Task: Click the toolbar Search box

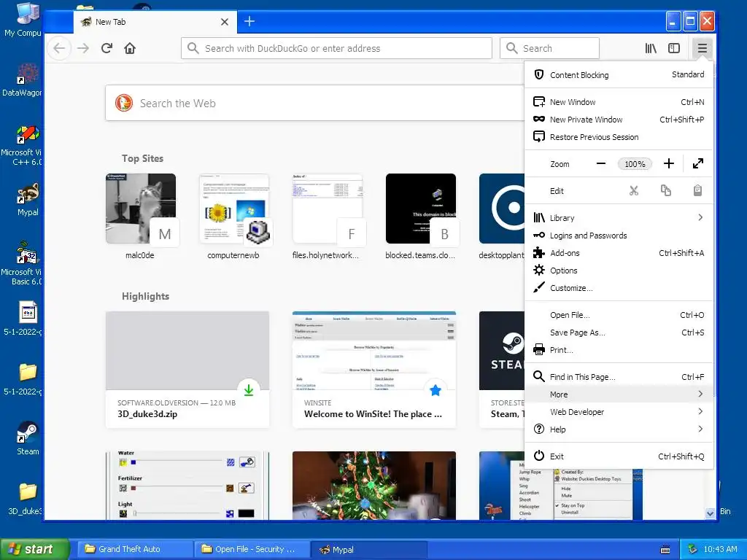Action: [549, 48]
